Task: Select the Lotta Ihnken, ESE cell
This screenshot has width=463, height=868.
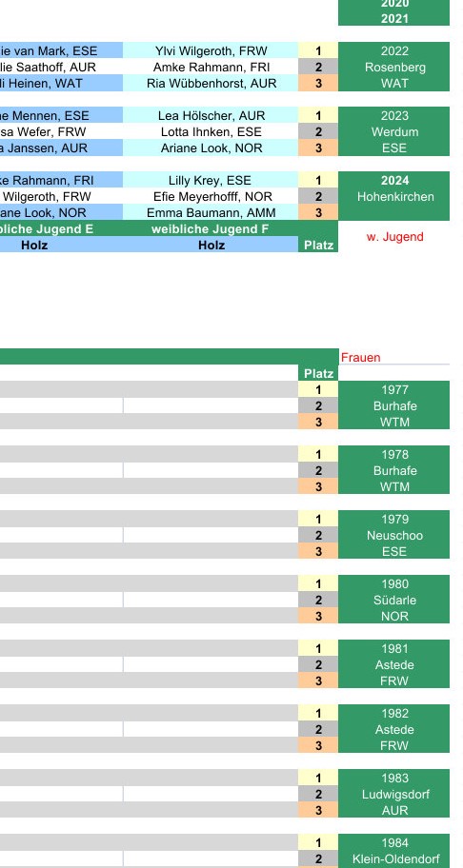Action: (x=211, y=131)
